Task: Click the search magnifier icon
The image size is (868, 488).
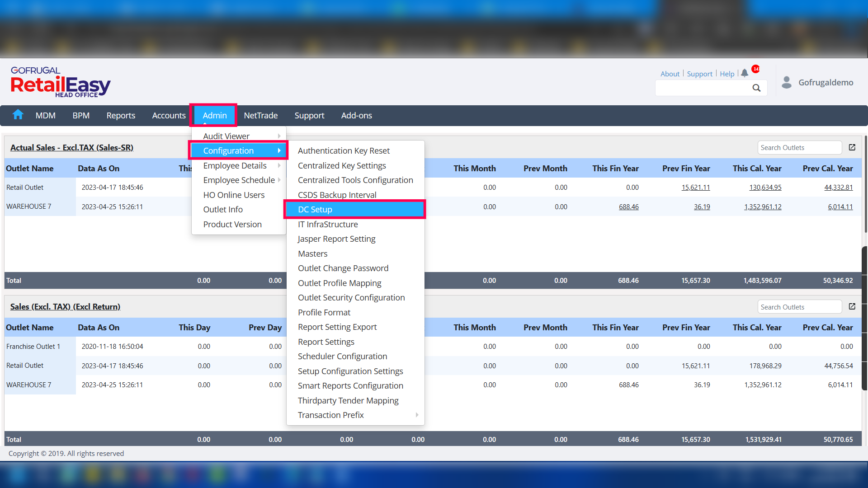Action: coord(756,88)
